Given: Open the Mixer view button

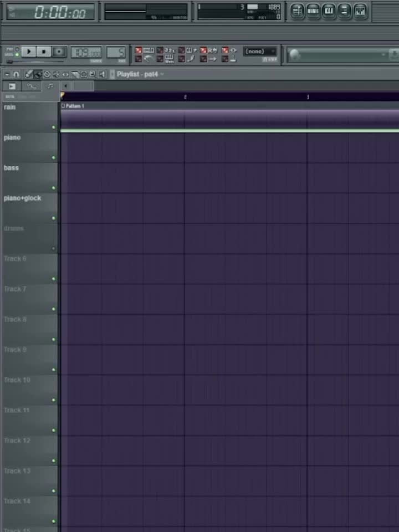Looking at the screenshot, I should [x=360, y=11].
